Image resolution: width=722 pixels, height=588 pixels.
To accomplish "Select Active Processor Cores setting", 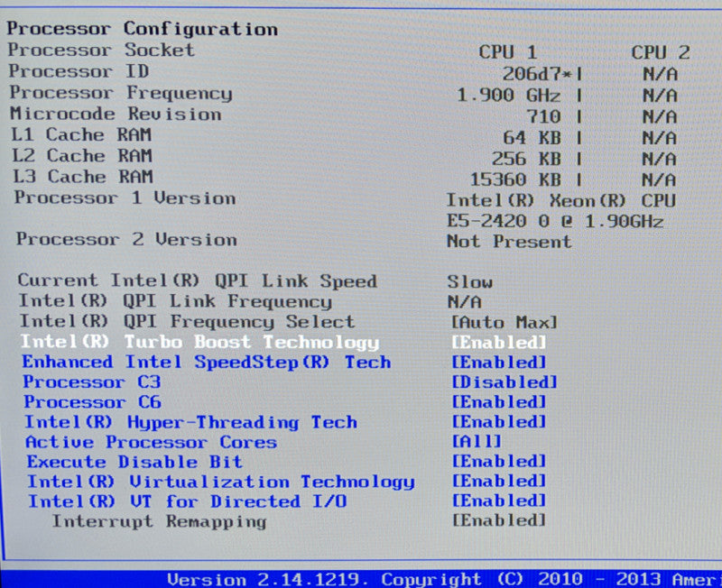I will coord(151,442).
